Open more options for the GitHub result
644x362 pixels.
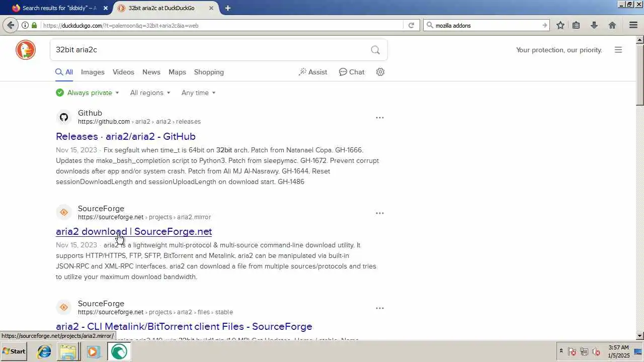click(x=380, y=118)
